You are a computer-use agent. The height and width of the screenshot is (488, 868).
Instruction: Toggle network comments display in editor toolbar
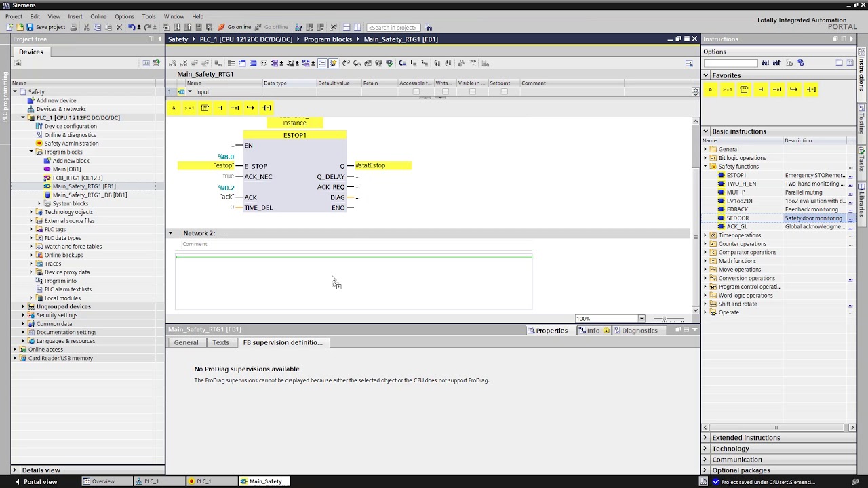322,63
